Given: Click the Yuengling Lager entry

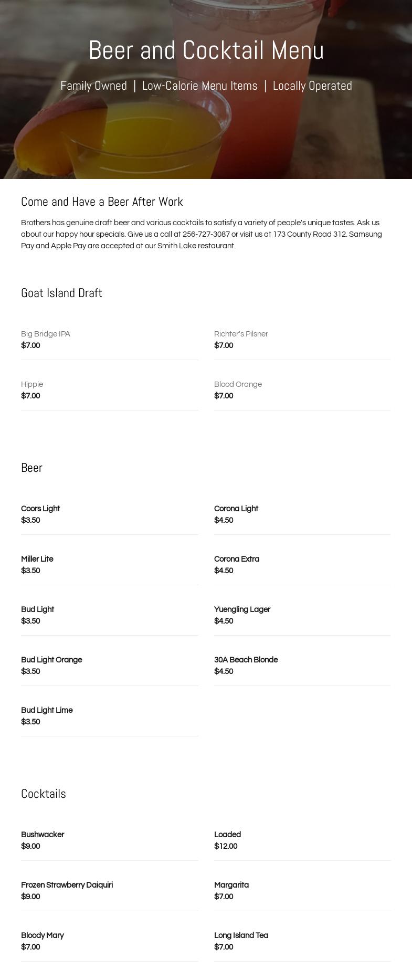Looking at the screenshot, I should pos(242,609).
